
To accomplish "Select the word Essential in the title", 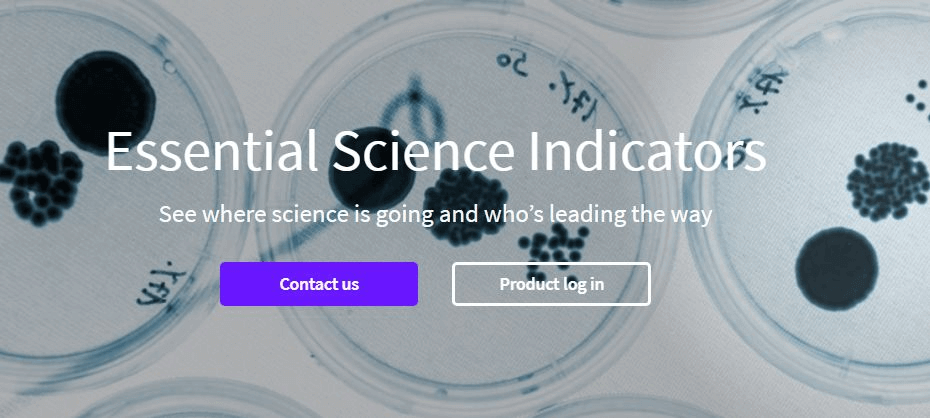I will click(x=212, y=151).
